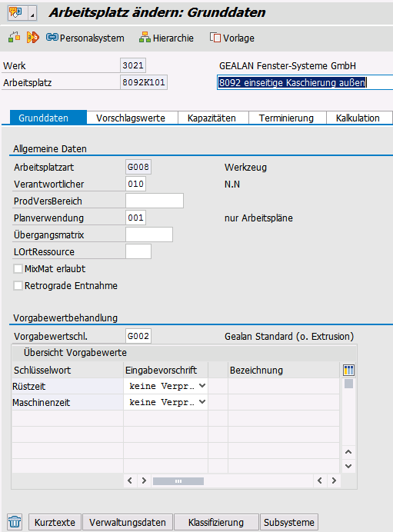Click the Bezeichnung column header

pyautogui.click(x=284, y=370)
